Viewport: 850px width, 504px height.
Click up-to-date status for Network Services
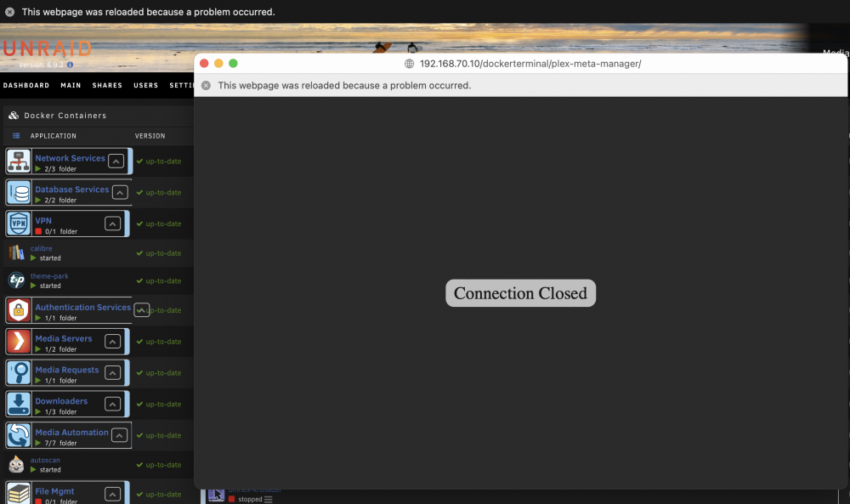[x=159, y=161]
